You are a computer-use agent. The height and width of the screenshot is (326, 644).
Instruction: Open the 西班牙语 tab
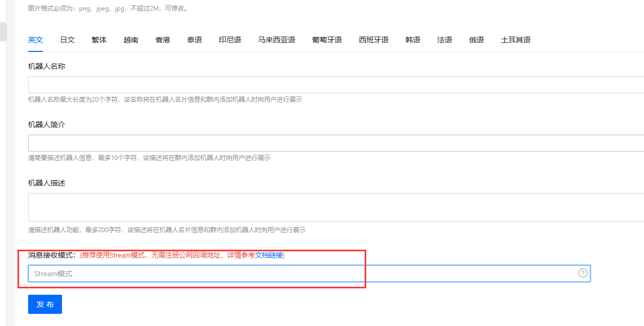(374, 40)
